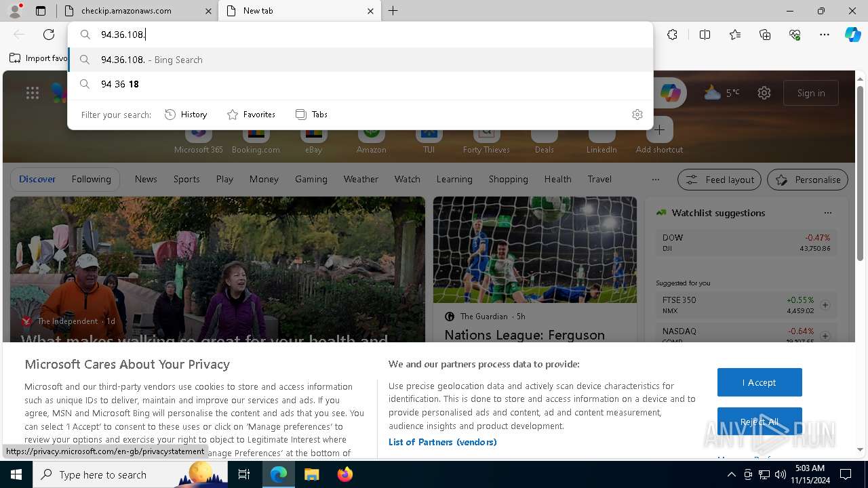The height and width of the screenshot is (488, 868).
Task: Click the browser profile avatar icon
Action: click(14, 10)
